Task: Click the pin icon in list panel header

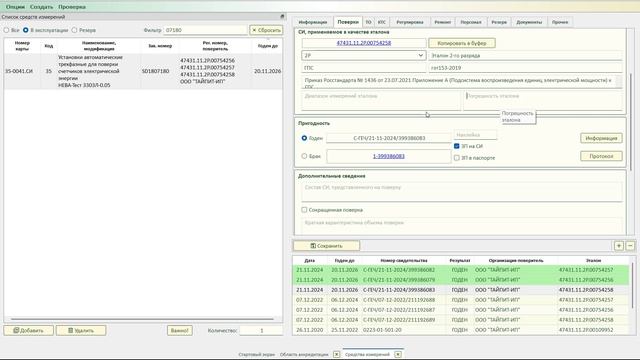Action: click(x=282, y=17)
